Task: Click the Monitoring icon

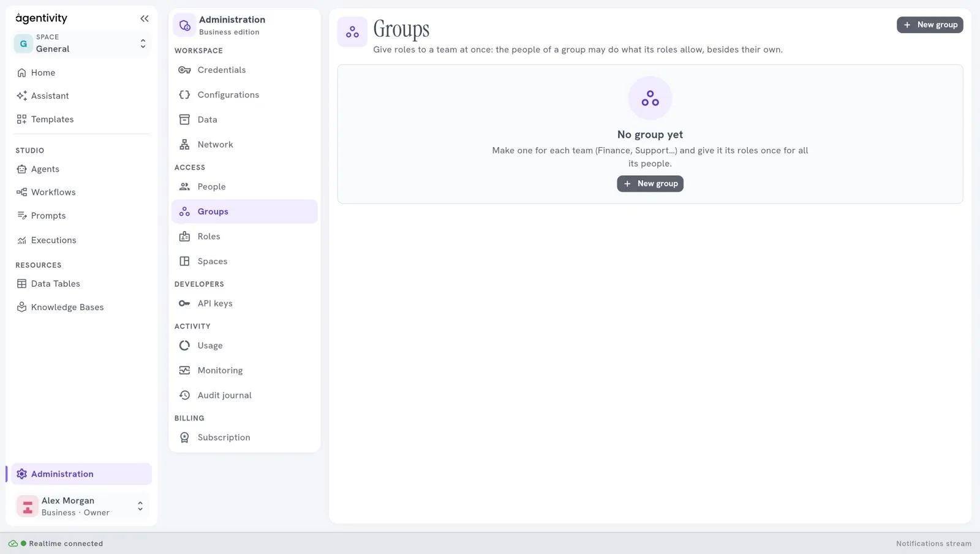Action: click(184, 370)
